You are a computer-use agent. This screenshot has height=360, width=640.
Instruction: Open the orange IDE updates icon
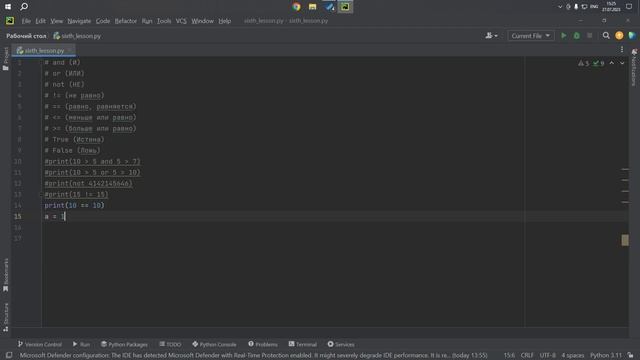pos(619,36)
